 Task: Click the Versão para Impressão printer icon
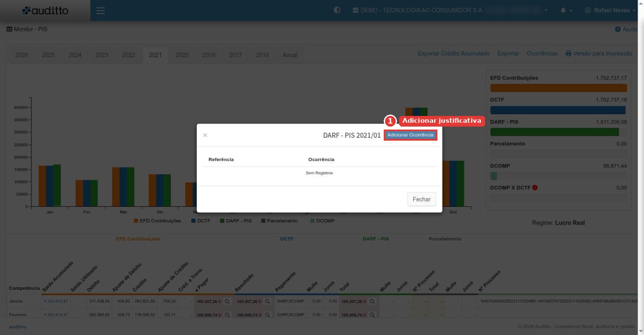click(x=568, y=54)
